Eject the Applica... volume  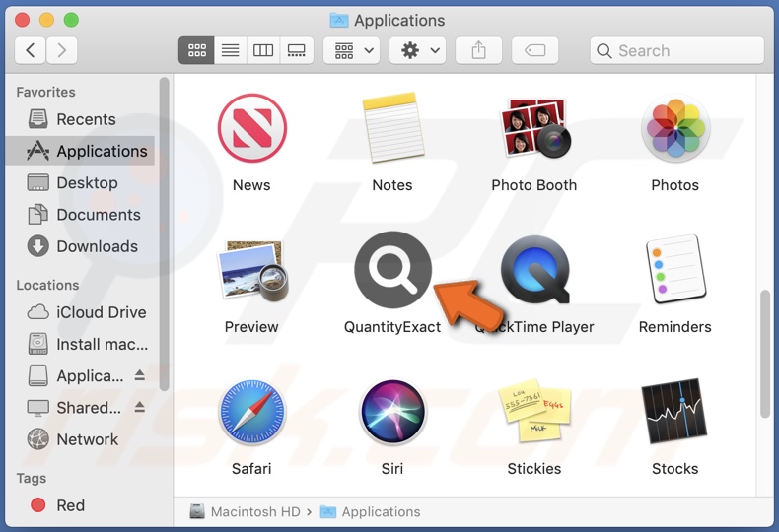(140, 375)
